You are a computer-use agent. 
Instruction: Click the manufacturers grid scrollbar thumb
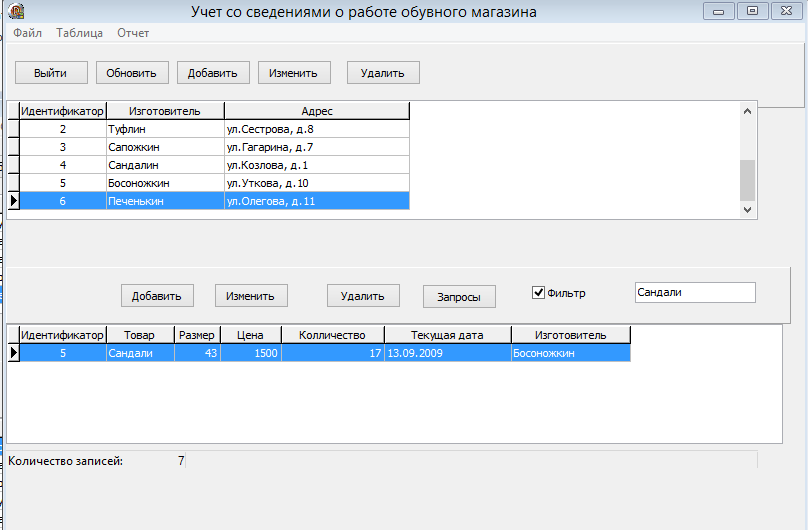pyautogui.click(x=748, y=180)
